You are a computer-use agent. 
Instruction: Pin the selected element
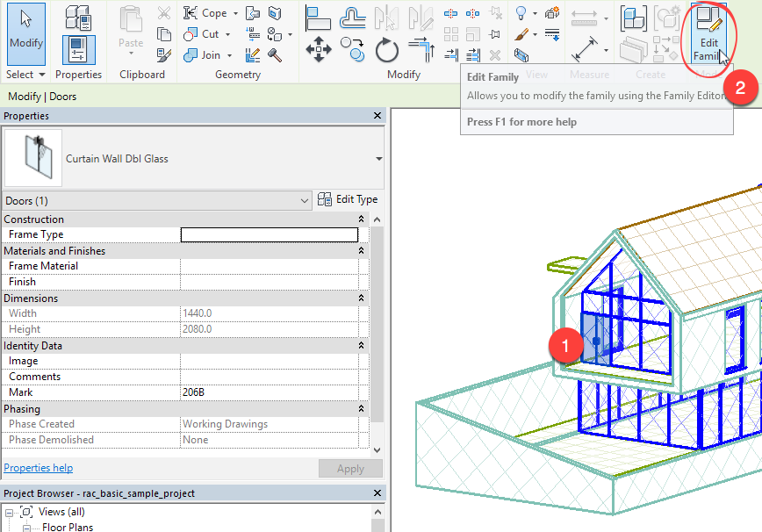pos(495,34)
